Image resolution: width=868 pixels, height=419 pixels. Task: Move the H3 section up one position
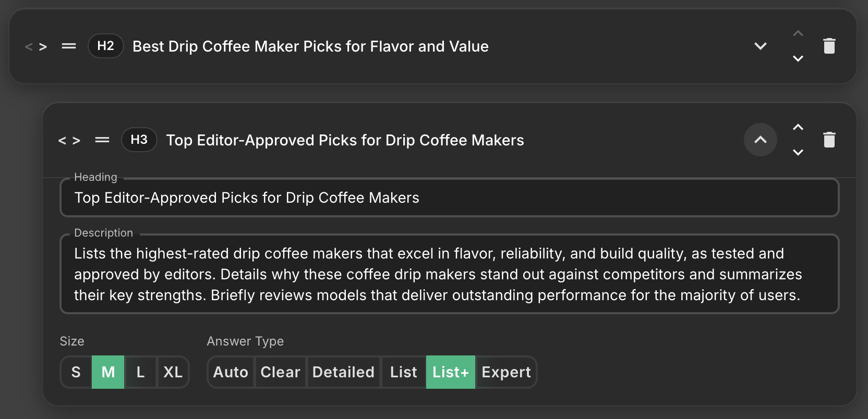798,127
